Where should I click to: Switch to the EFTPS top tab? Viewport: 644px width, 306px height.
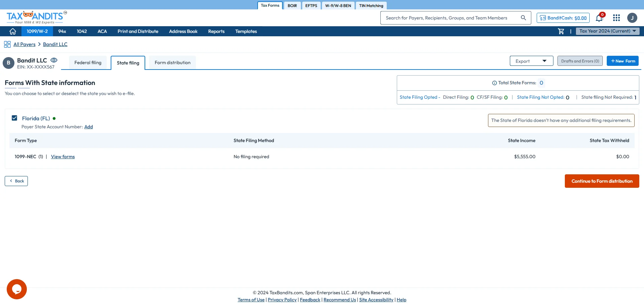point(311,6)
